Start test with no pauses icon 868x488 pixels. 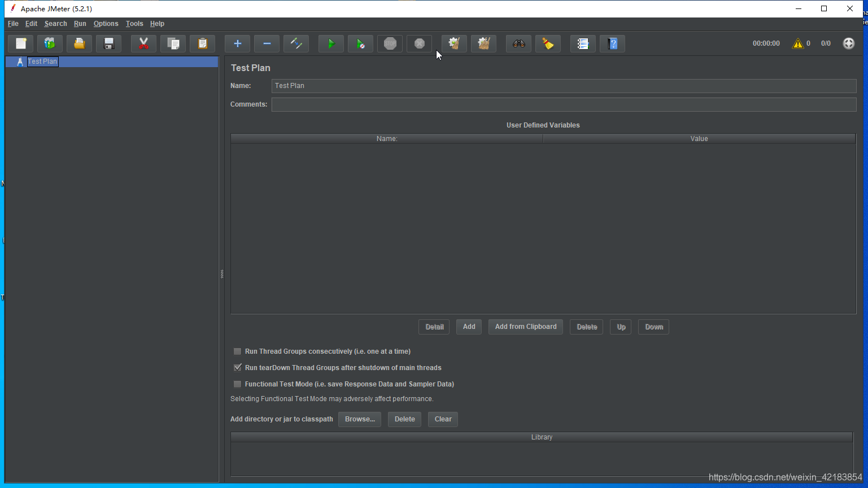point(361,43)
